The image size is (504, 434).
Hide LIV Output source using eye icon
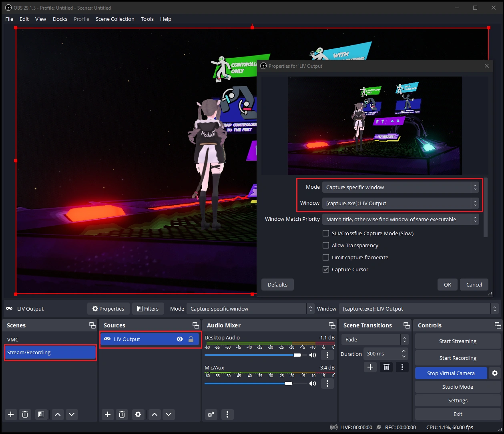[180, 339]
